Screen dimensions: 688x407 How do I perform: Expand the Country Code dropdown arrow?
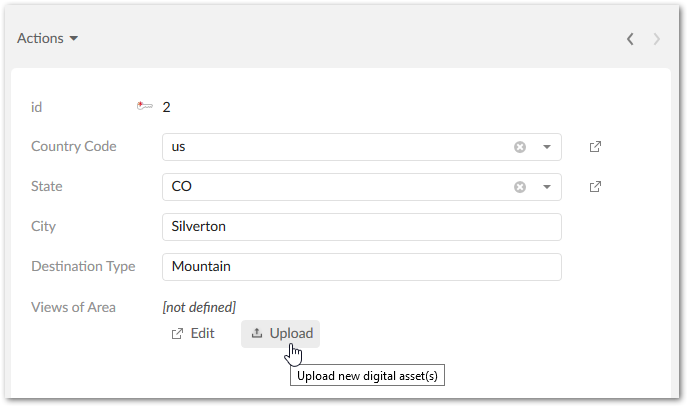tap(547, 147)
